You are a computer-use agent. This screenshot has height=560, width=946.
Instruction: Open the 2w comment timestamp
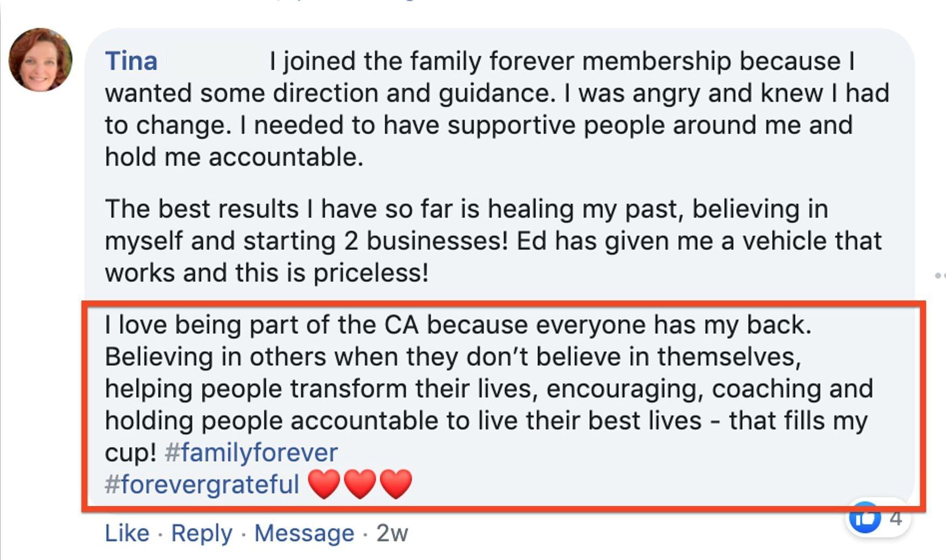click(392, 533)
